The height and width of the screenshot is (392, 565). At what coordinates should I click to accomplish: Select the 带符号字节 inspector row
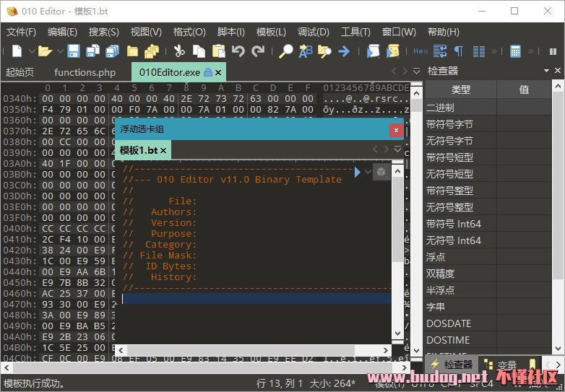488,125
